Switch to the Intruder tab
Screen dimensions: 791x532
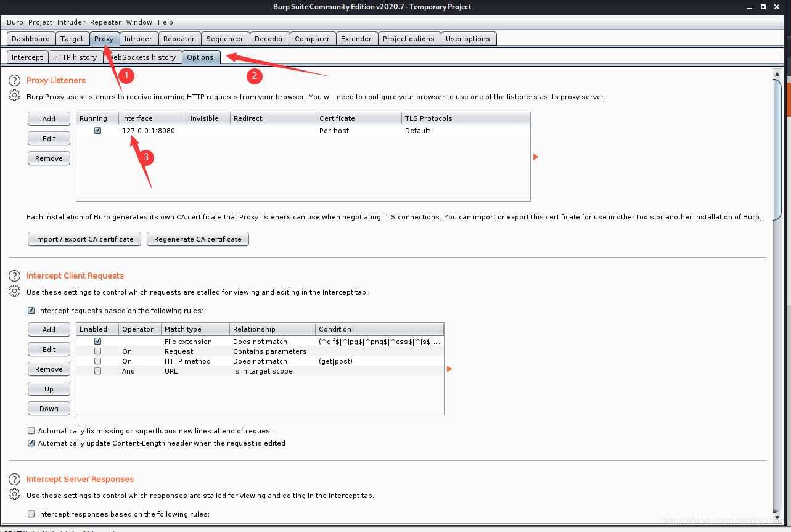pos(139,39)
